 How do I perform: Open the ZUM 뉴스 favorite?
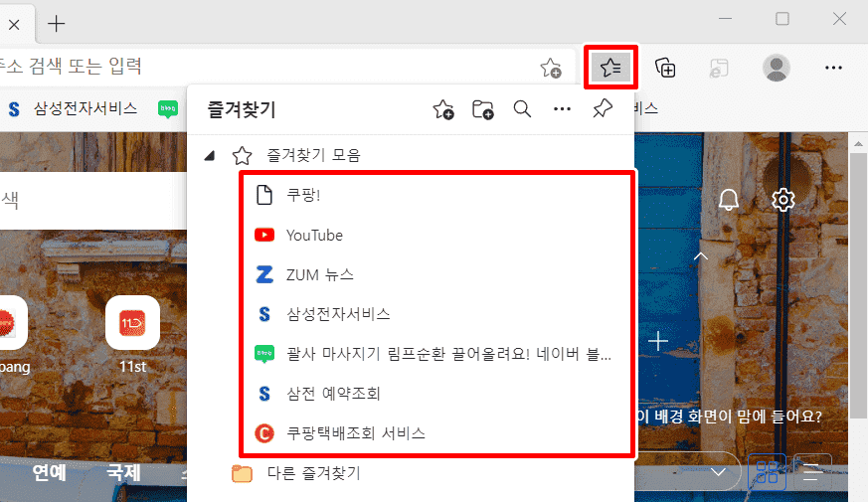tap(437, 274)
